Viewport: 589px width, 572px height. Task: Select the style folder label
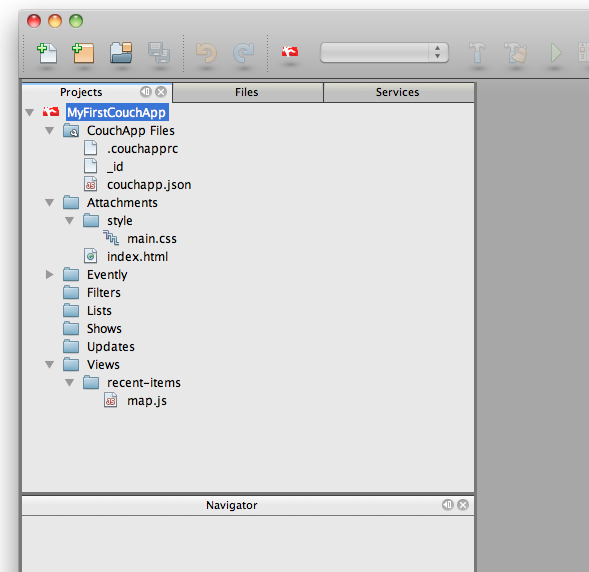(120, 221)
